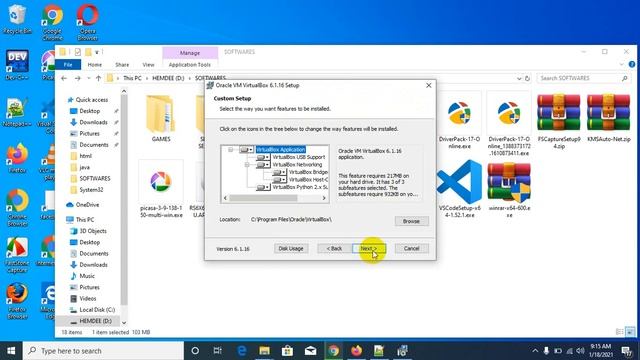Open the VirtualBox Host-Only feature dropdown
Screen dimensions: 640x360
click(279, 180)
